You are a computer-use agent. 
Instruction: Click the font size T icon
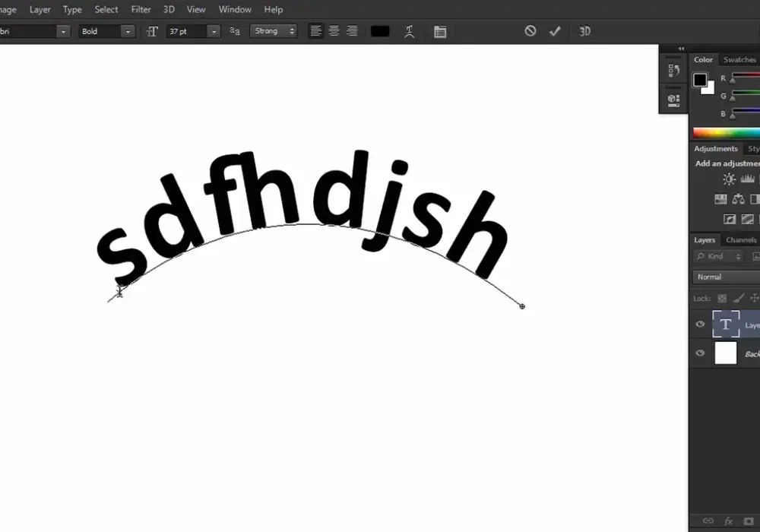click(152, 31)
